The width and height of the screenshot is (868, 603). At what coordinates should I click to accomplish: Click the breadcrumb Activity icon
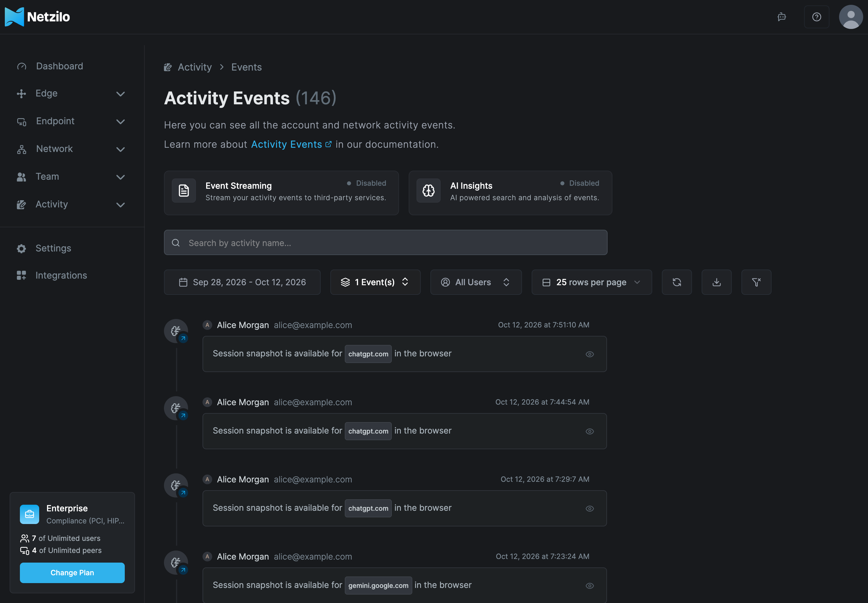tap(168, 67)
